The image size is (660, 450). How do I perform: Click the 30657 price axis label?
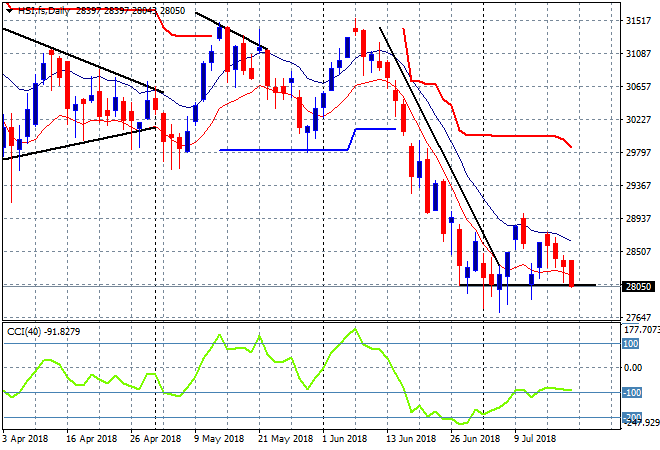point(639,87)
